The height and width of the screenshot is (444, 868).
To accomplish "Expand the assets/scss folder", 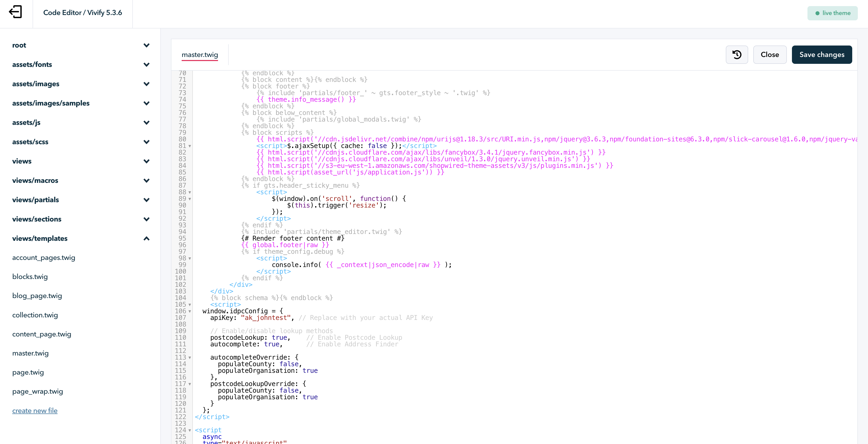I will pyautogui.click(x=147, y=142).
